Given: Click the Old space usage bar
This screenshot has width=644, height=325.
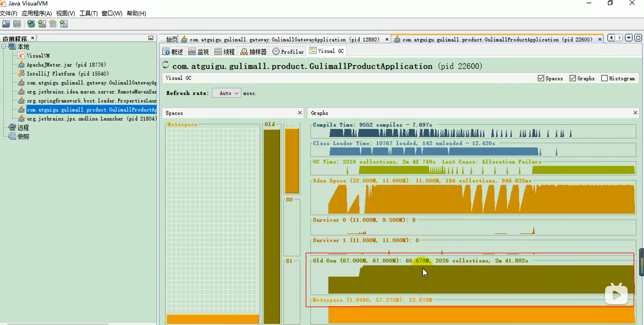Looking at the screenshot, I should [x=272, y=226].
